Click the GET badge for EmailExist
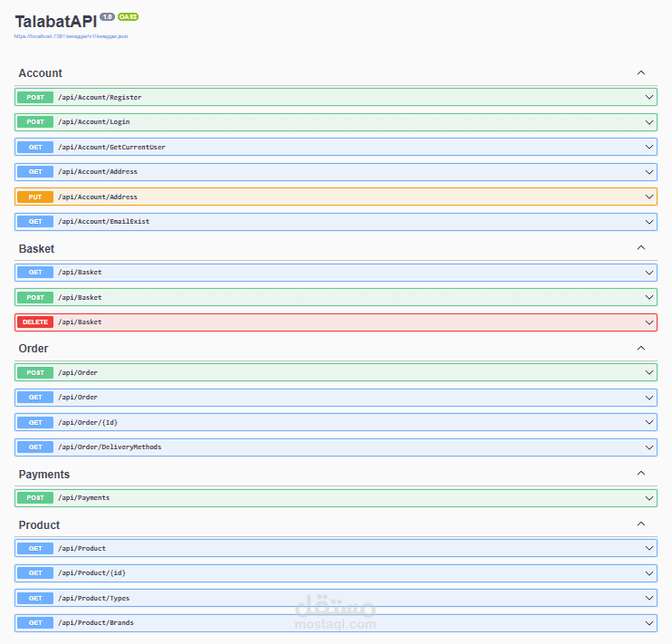Image resolution: width=672 pixels, height=644 pixels. point(35,222)
